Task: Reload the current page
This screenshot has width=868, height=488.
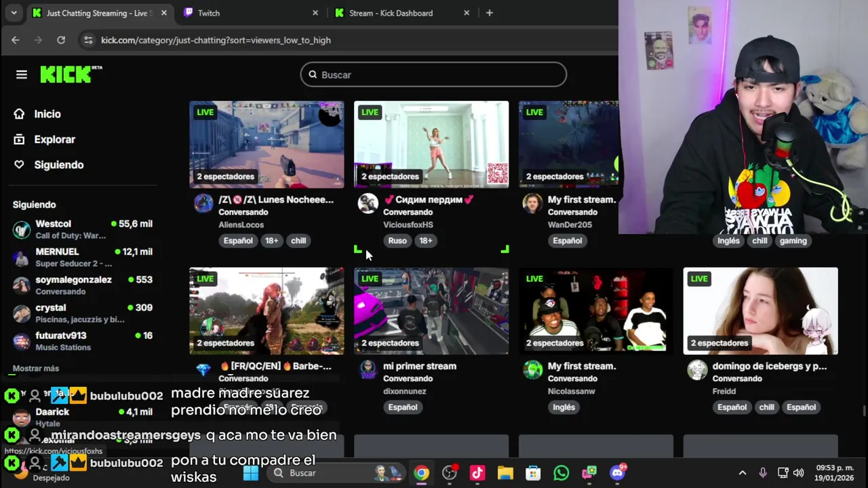Action: [61, 40]
